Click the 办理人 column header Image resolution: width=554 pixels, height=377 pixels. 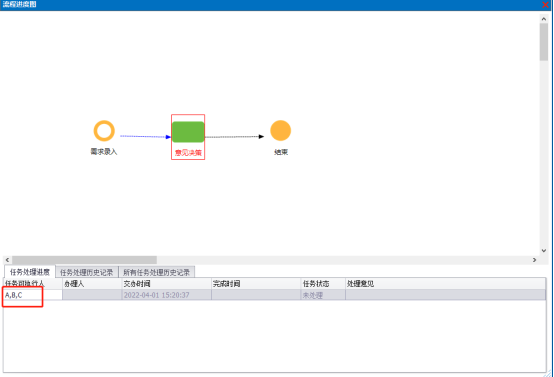[92, 284]
